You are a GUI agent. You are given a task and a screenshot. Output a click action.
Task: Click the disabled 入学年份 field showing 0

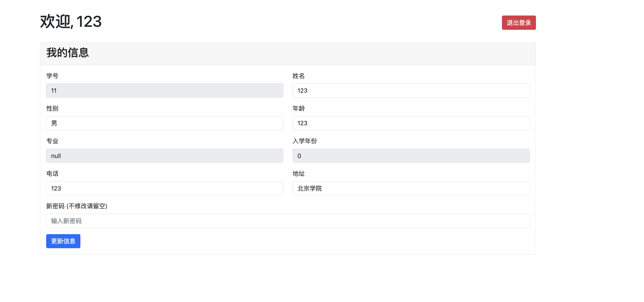tap(411, 156)
